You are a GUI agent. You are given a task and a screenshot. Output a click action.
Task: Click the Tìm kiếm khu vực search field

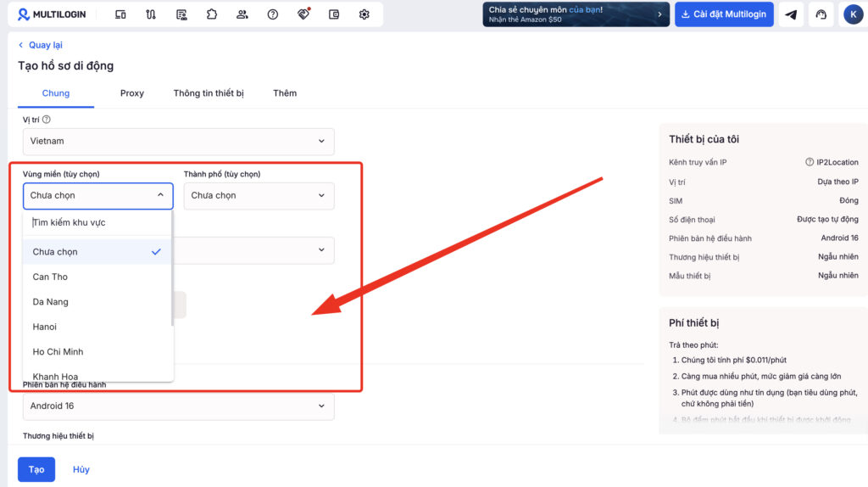tap(98, 223)
